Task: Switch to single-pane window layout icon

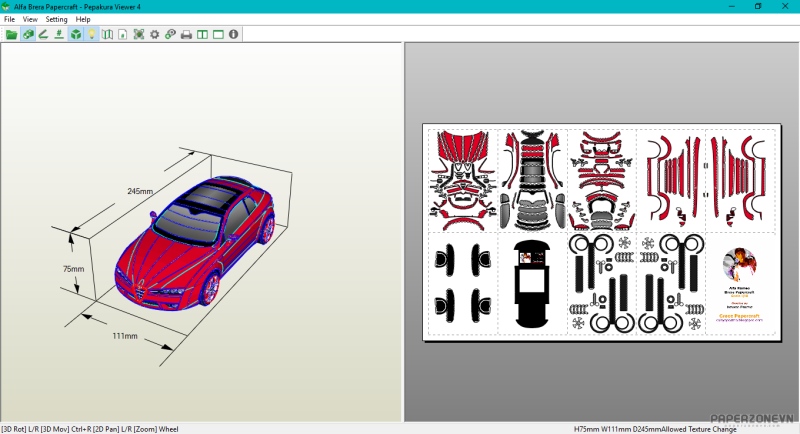Action: 218,34
